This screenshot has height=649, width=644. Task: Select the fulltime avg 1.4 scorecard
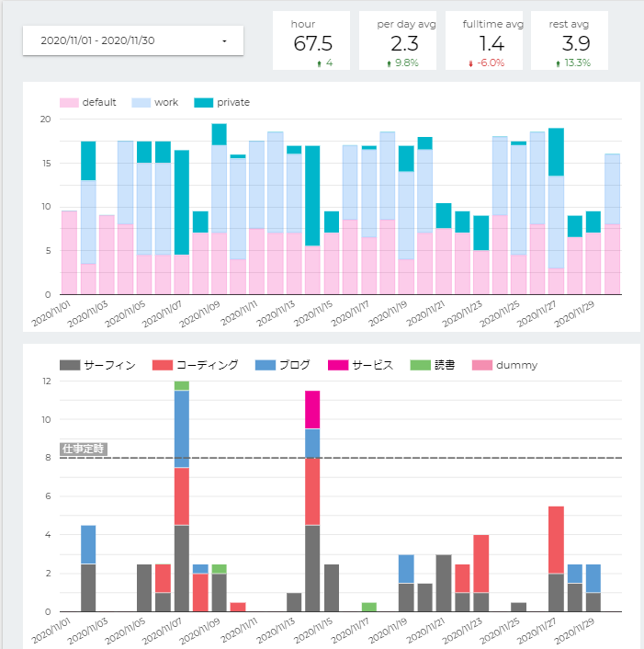click(x=484, y=40)
